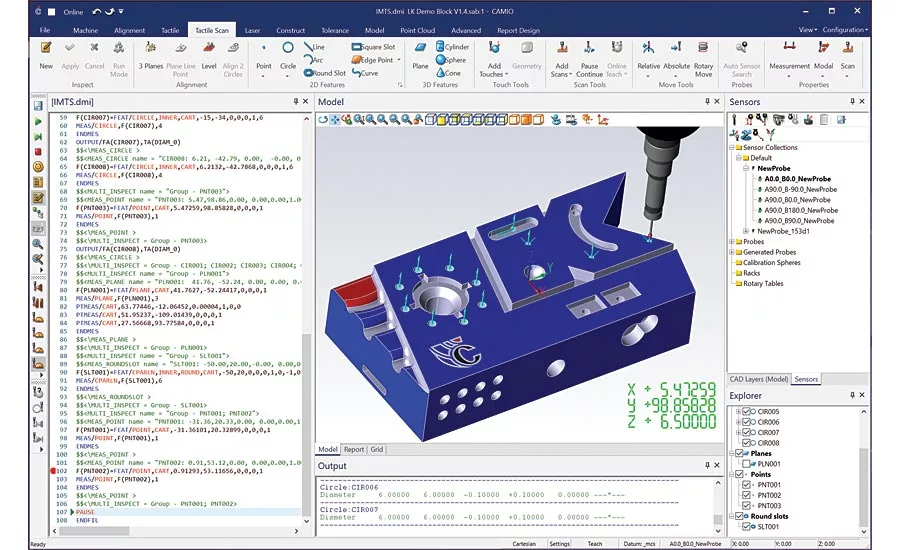This screenshot has width=900, height=550.
Task: Uncheck the Planes group checkbox
Action: (739, 453)
